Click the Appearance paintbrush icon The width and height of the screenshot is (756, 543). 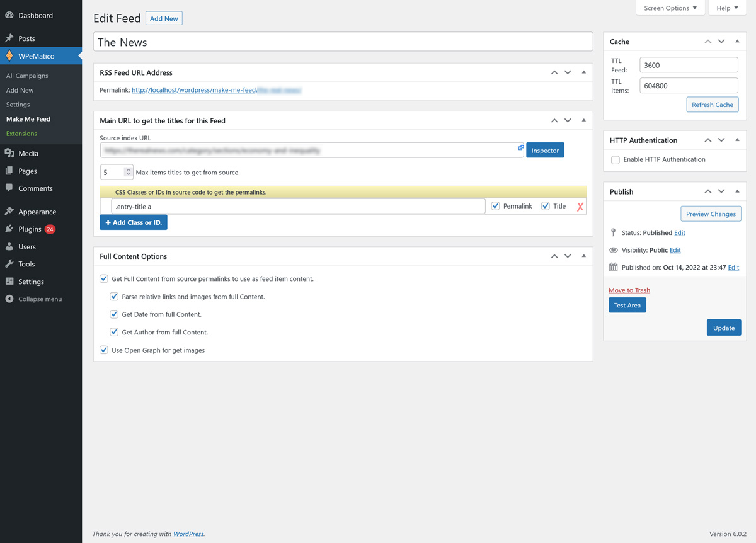(9, 212)
